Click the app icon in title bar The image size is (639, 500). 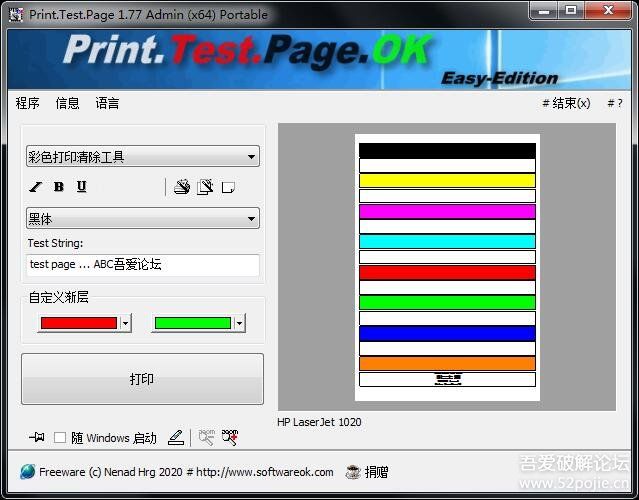point(16,15)
